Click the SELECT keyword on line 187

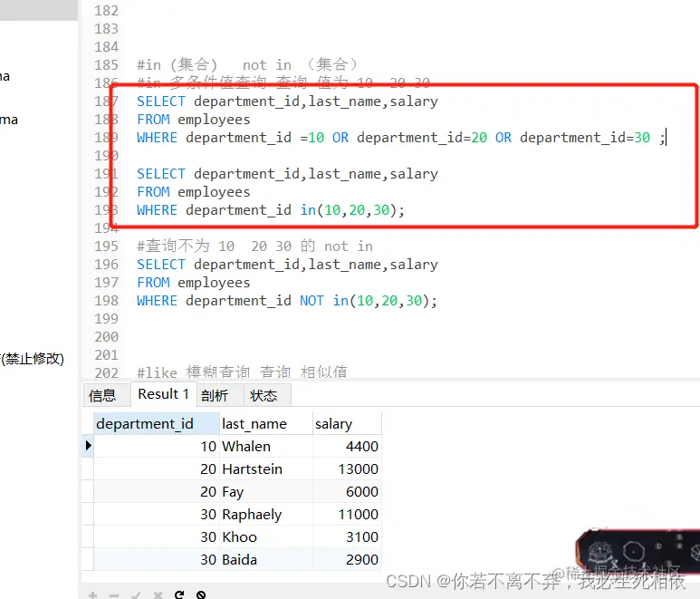click(160, 101)
